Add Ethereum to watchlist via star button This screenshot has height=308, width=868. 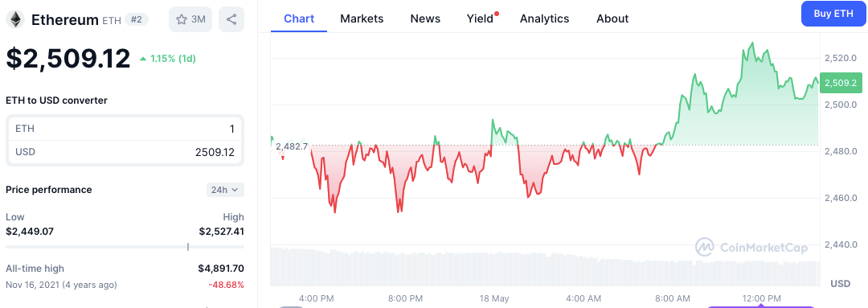click(x=190, y=19)
